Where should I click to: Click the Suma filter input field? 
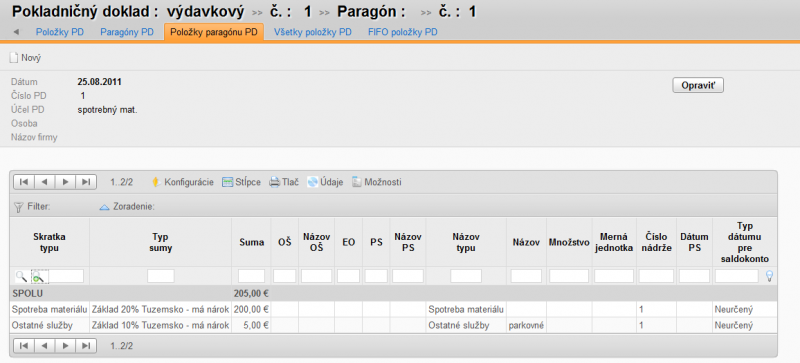252,276
